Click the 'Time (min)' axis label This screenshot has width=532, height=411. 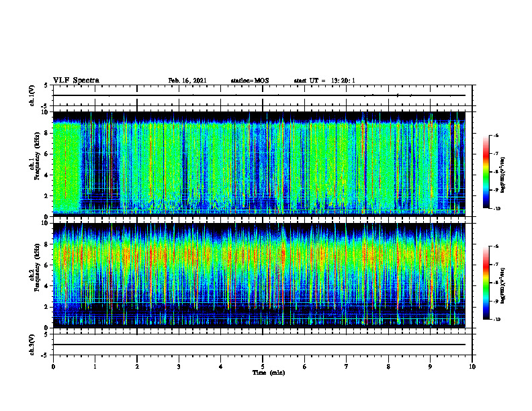(x=269, y=373)
